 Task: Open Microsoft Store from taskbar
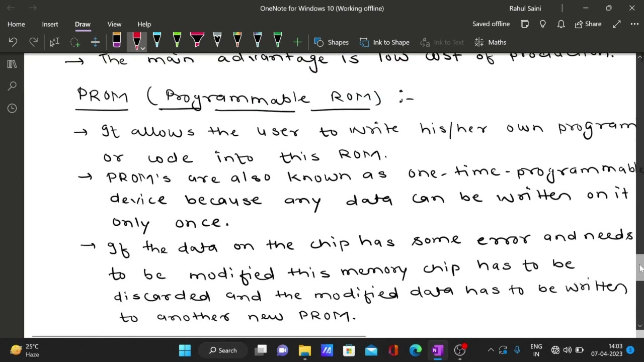pyautogui.click(x=349, y=350)
